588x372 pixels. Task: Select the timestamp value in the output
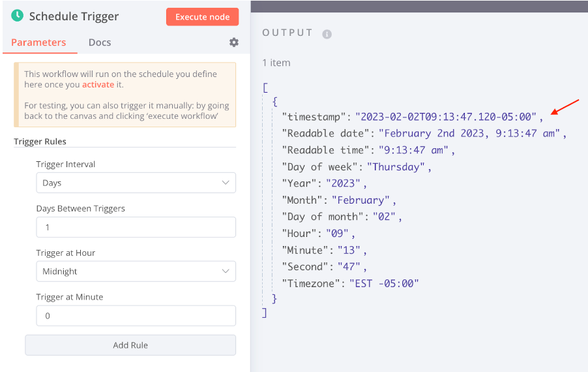(x=446, y=117)
